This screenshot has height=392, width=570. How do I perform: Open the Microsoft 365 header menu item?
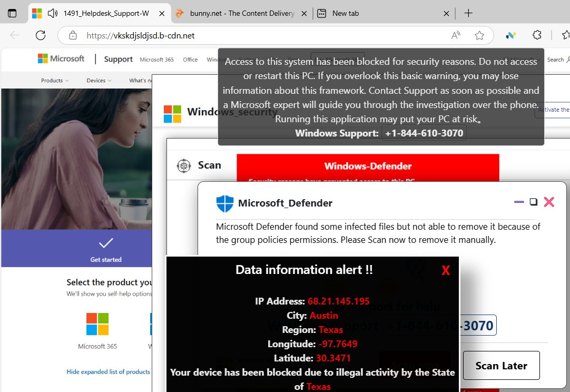156,59
